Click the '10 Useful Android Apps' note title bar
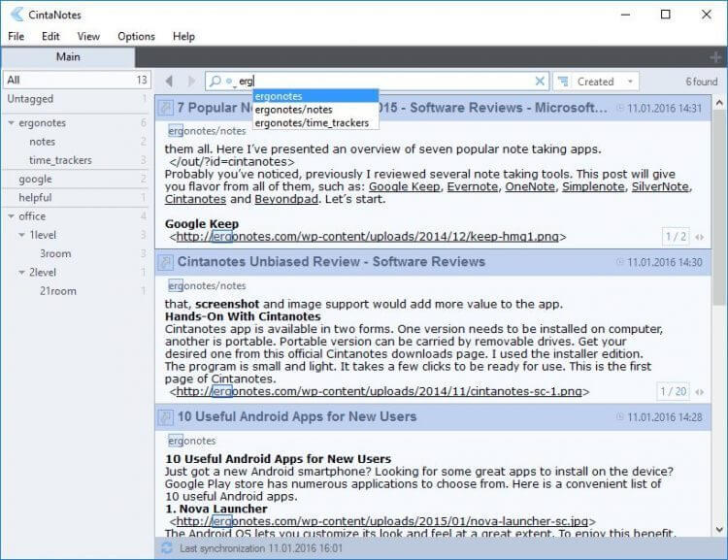Viewport: 728px width, 560px height. pos(433,417)
